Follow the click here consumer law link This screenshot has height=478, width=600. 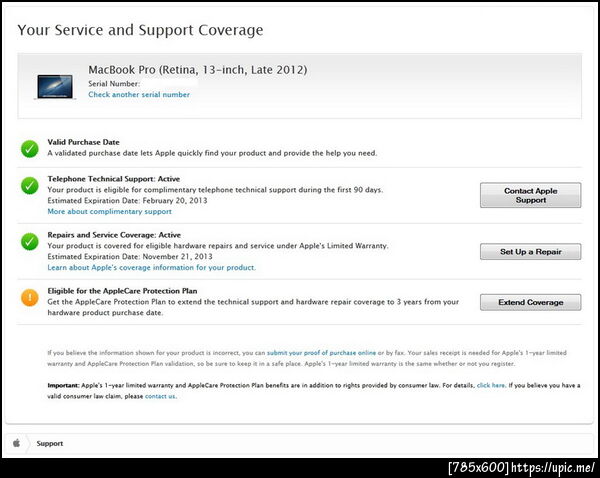click(x=491, y=385)
